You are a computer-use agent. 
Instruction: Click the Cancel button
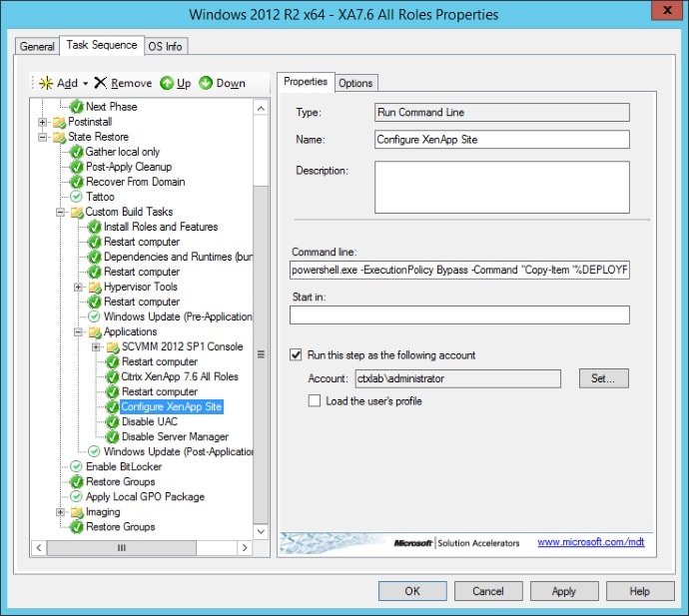tap(487, 591)
